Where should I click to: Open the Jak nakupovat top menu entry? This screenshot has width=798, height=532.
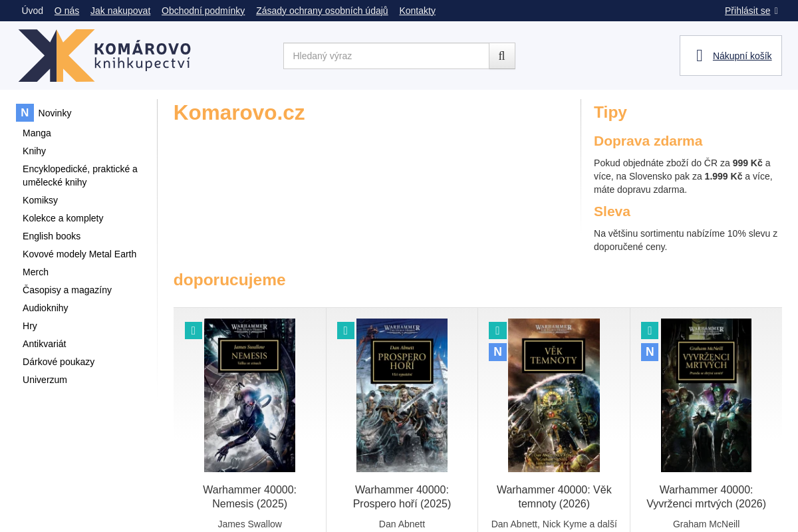tap(120, 11)
